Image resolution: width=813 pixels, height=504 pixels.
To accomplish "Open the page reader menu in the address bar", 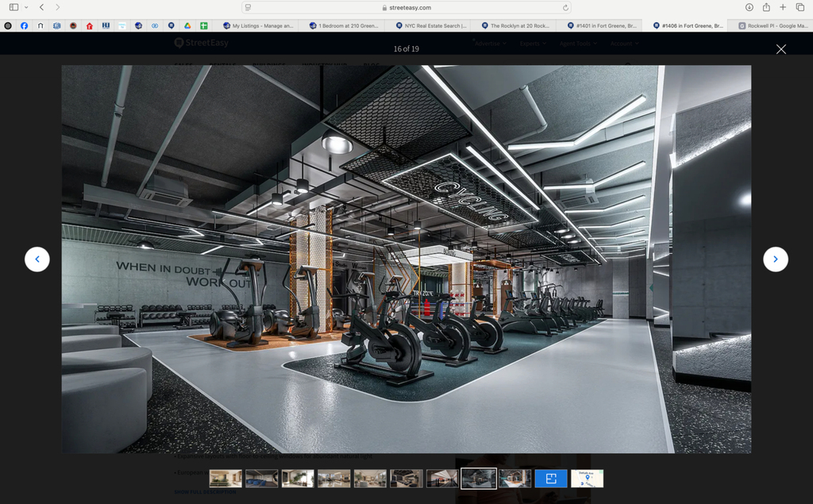I will [x=248, y=7].
